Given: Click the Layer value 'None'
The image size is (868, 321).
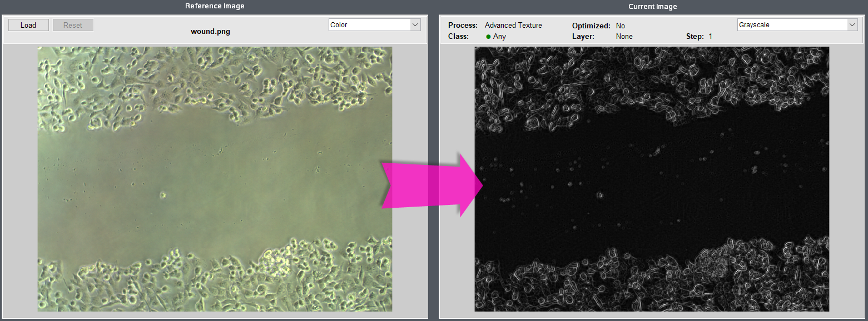Looking at the screenshot, I should click(624, 37).
